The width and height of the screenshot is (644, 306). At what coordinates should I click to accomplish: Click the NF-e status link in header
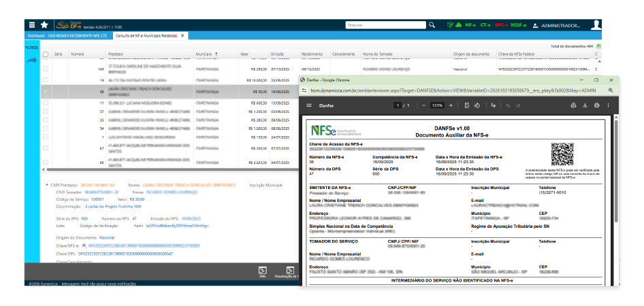click(x=470, y=25)
